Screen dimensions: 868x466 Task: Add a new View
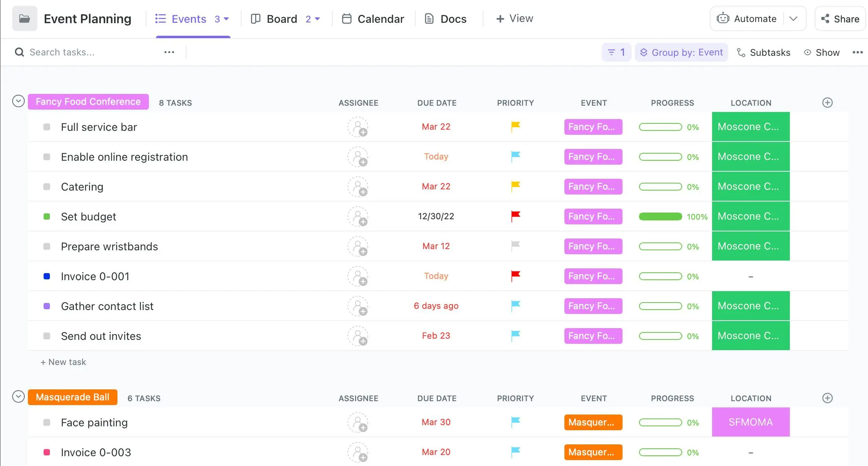515,18
